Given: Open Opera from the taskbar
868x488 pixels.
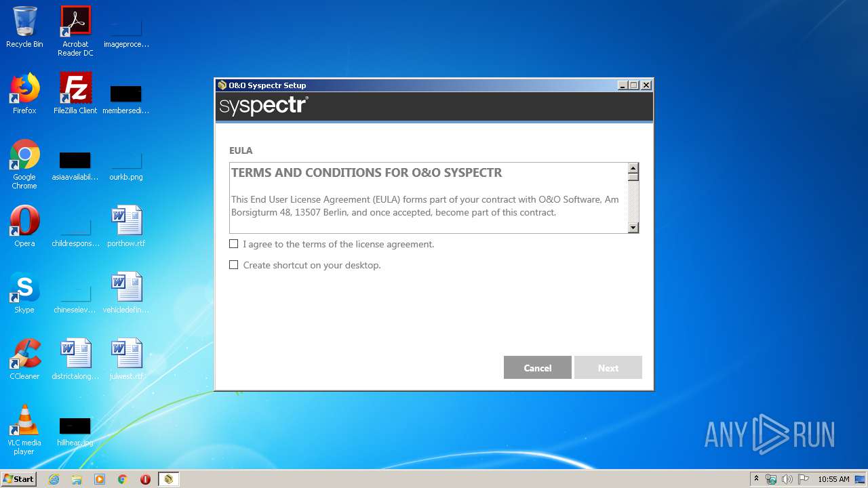Looking at the screenshot, I should coord(145,479).
